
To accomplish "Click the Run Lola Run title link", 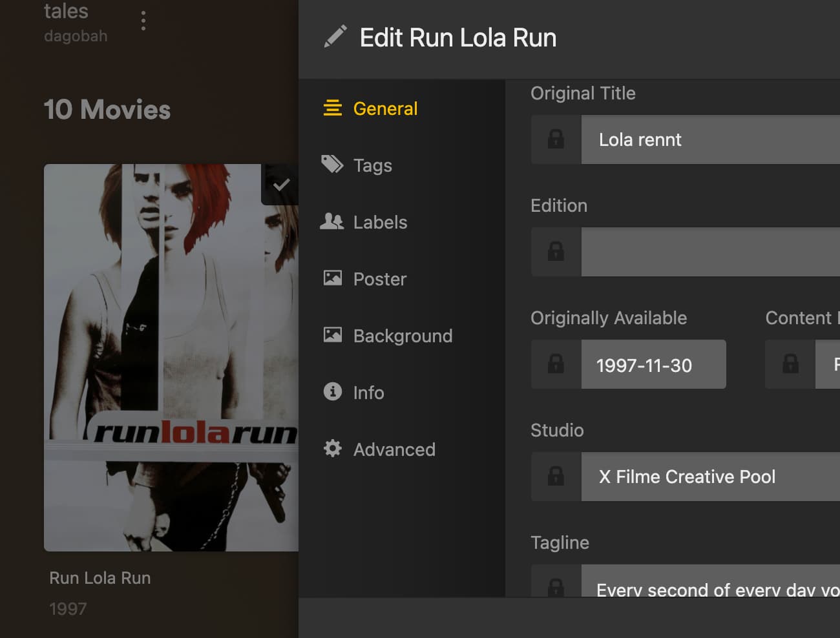I will (100, 578).
